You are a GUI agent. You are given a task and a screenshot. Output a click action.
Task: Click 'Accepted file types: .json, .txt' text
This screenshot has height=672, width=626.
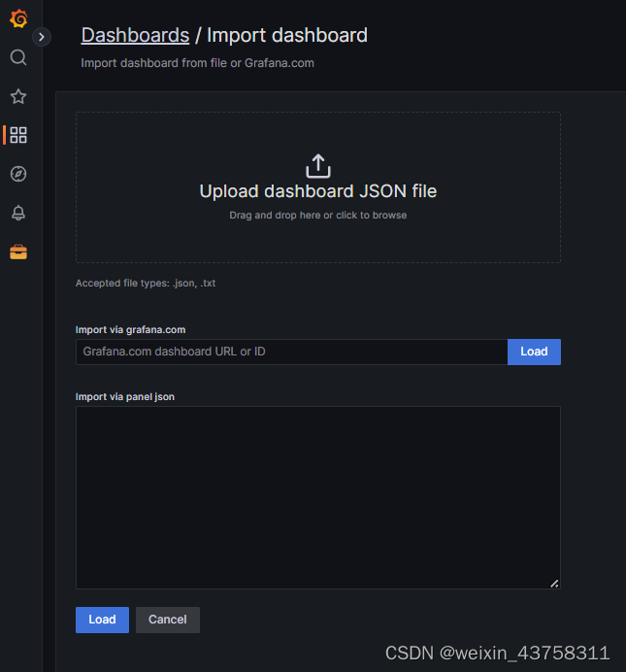[x=146, y=284]
